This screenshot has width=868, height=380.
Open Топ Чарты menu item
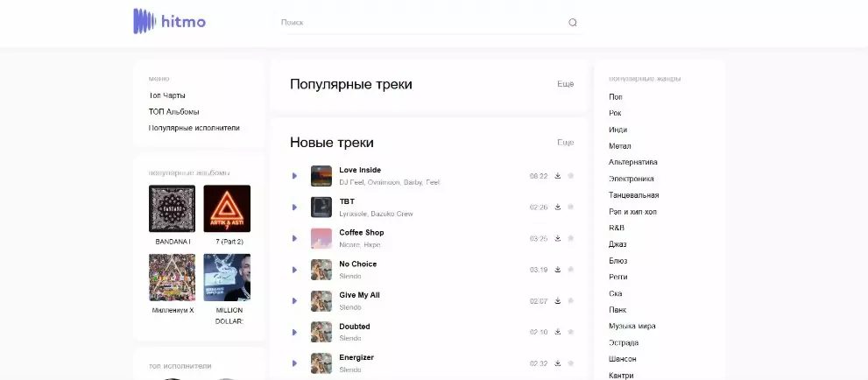(166, 95)
